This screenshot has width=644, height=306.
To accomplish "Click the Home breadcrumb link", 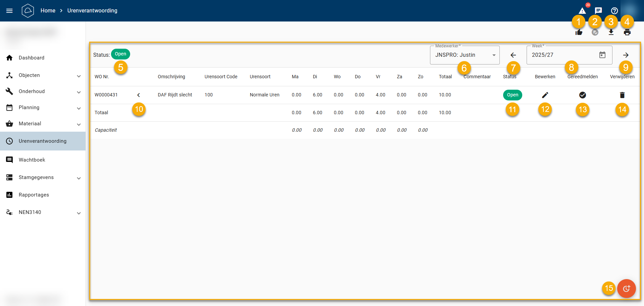I will [x=48, y=11].
